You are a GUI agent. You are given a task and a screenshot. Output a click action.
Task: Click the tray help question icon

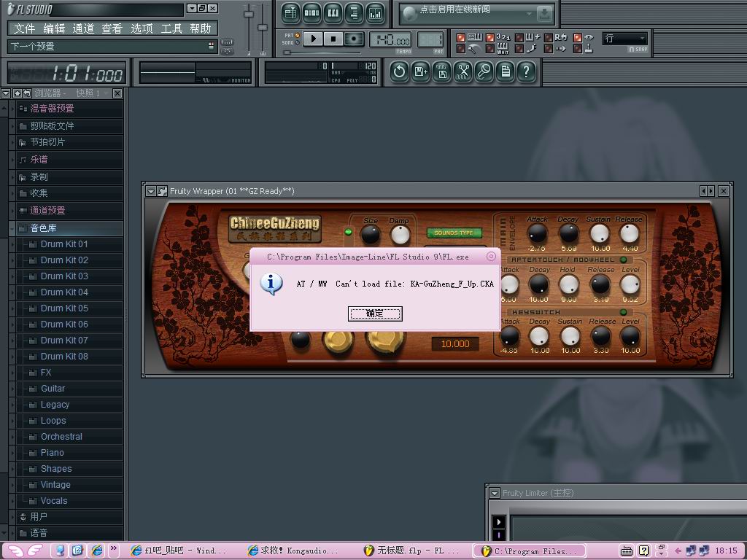point(643,551)
